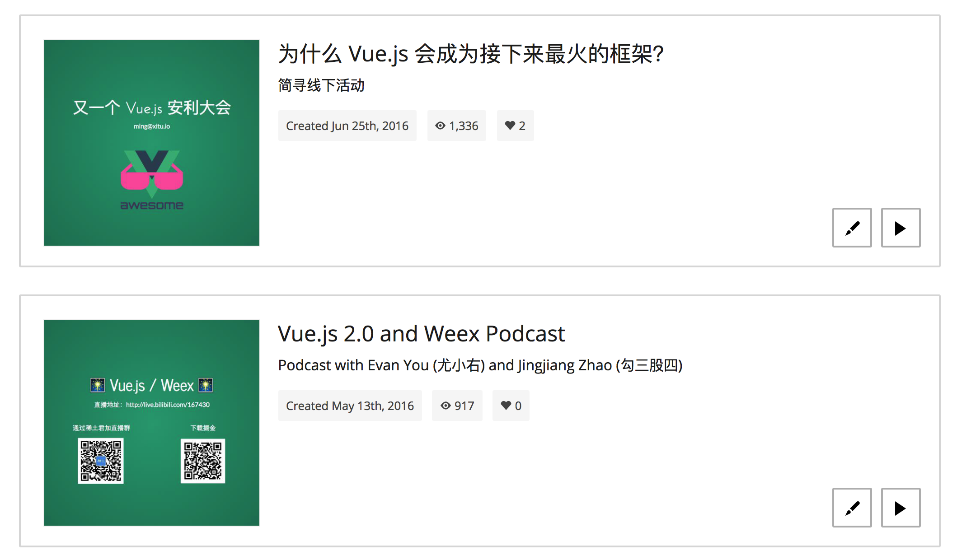Click the eye icon next to 917 views
The height and width of the screenshot is (560, 957).
tap(446, 406)
